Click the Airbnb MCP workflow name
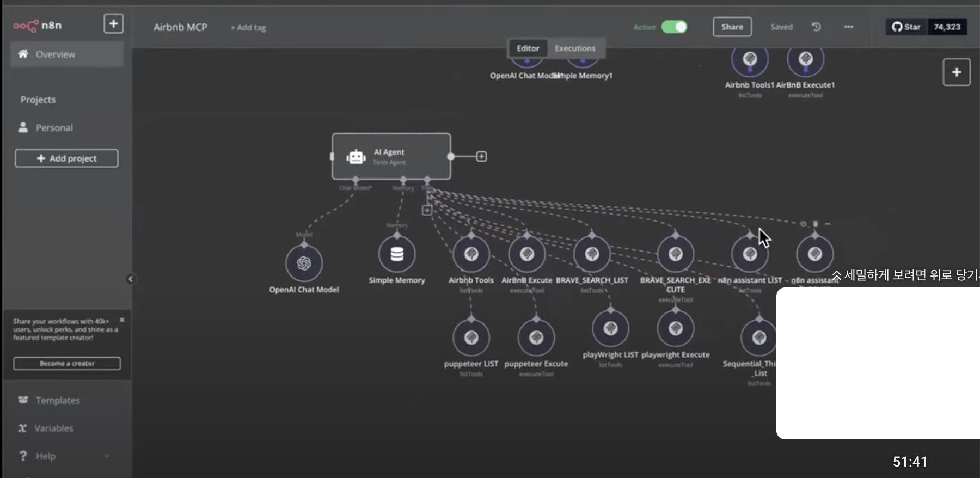Viewport: 980px width, 478px height. tap(180, 27)
